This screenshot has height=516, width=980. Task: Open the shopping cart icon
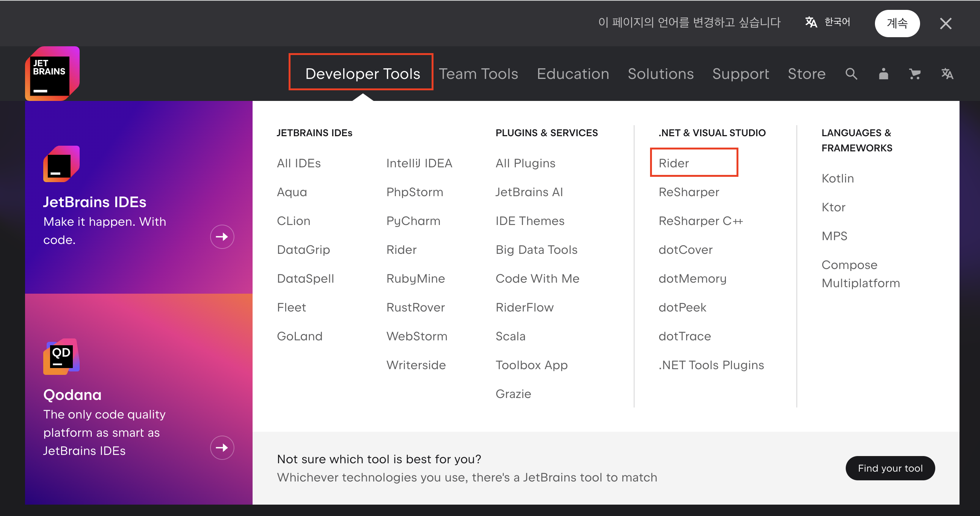pyautogui.click(x=914, y=74)
